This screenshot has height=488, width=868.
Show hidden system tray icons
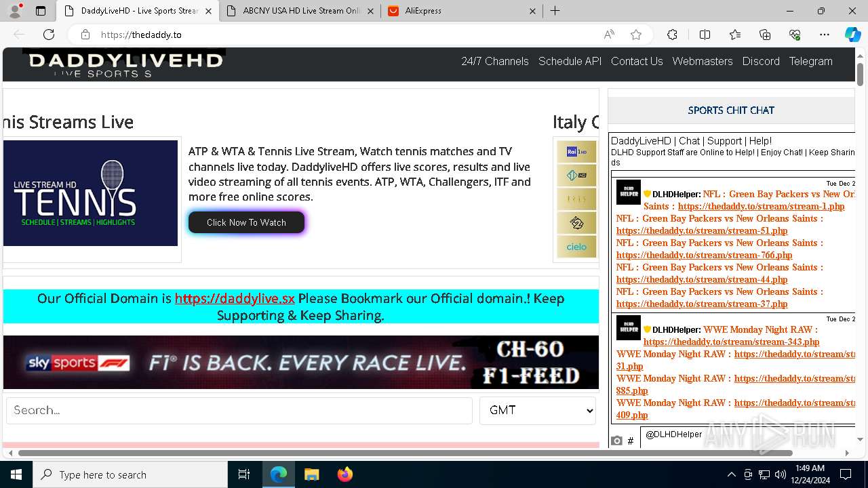coord(731,474)
